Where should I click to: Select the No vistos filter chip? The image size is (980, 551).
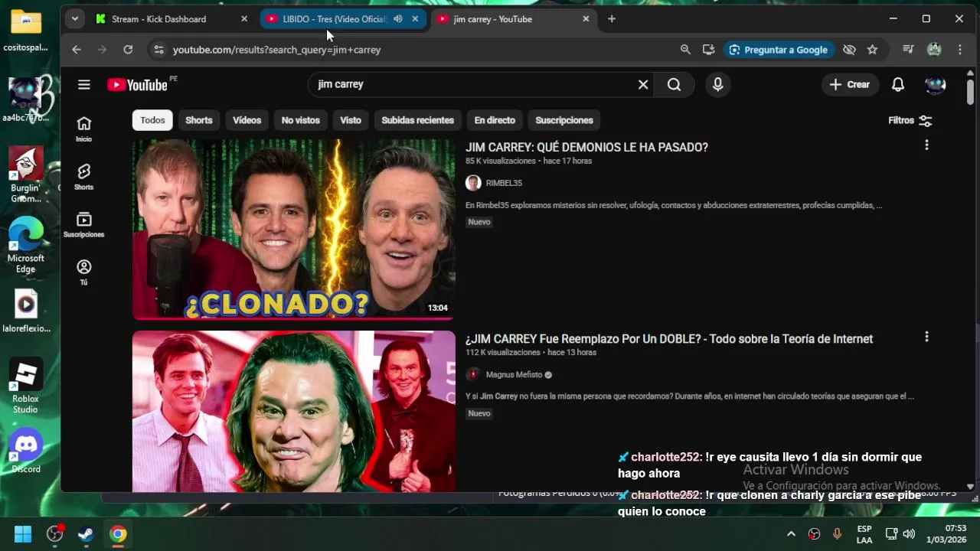point(300,120)
